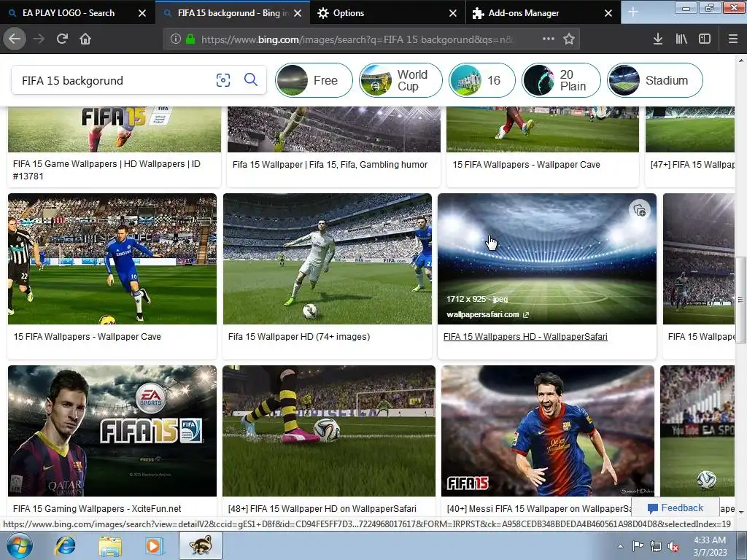Image resolution: width=747 pixels, height=560 pixels.
Task: Open File Explorer folder in taskbar
Action: pos(109,545)
